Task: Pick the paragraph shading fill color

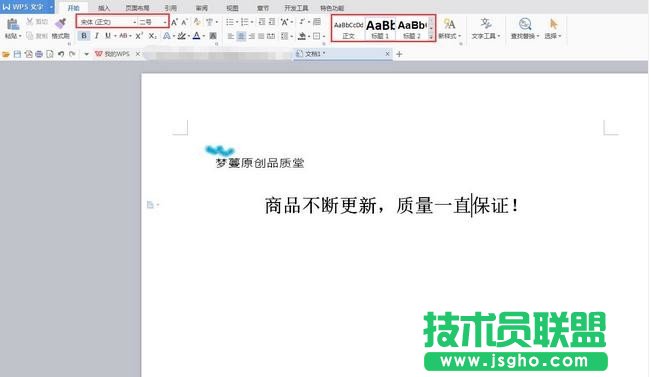Action: click(302, 36)
